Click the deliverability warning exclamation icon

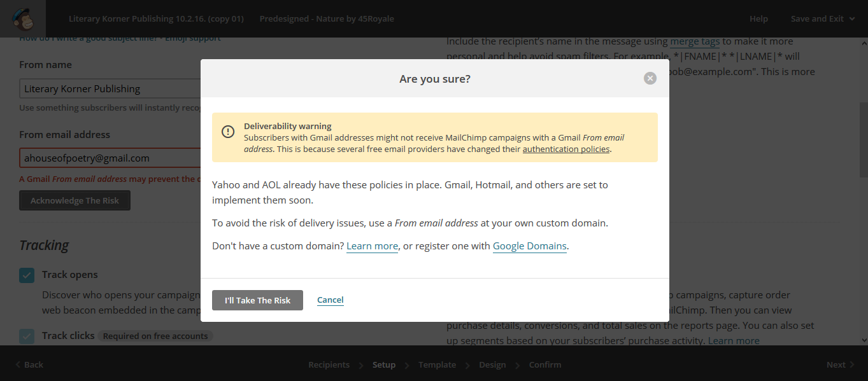click(x=228, y=132)
